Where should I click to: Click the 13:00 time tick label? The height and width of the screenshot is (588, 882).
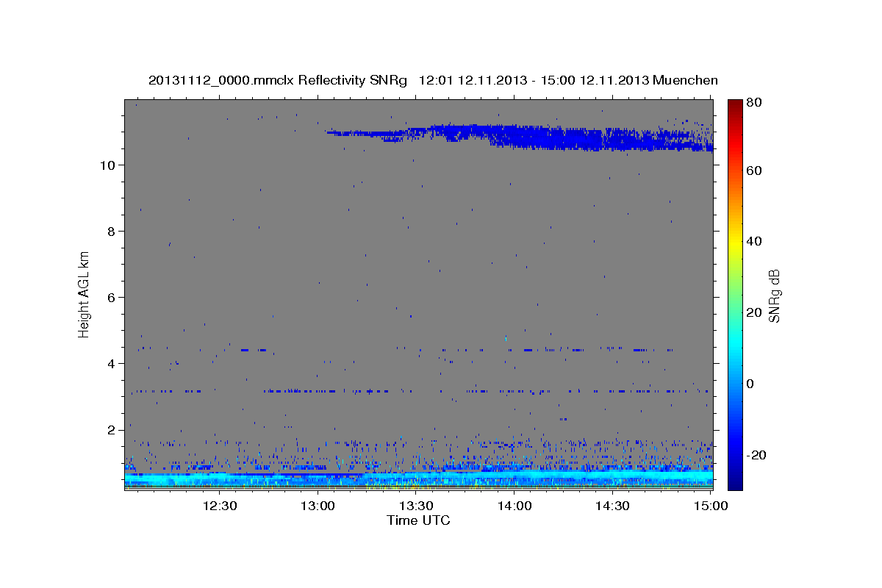click(318, 506)
